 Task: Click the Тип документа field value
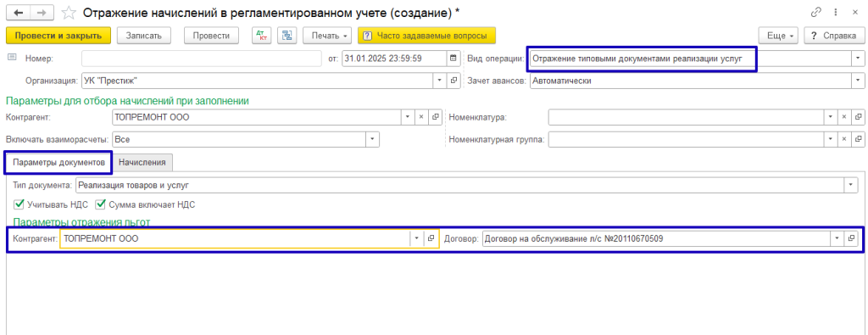point(460,185)
